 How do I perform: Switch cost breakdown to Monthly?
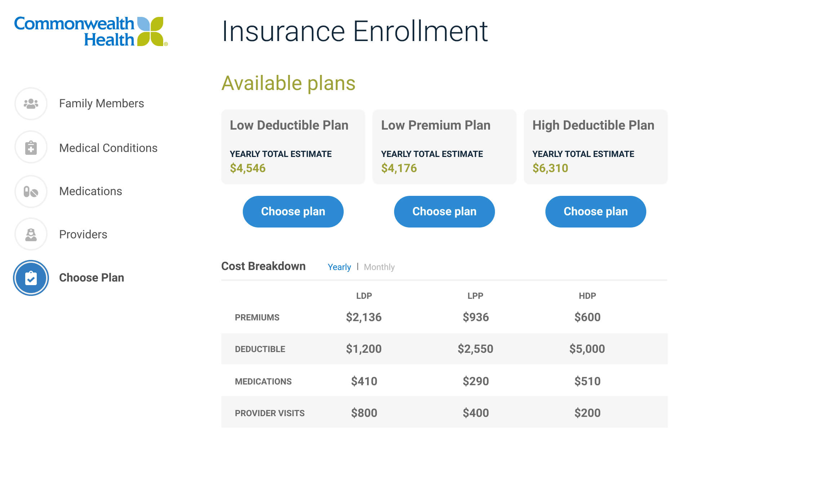pyautogui.click(x=379, y=267)
